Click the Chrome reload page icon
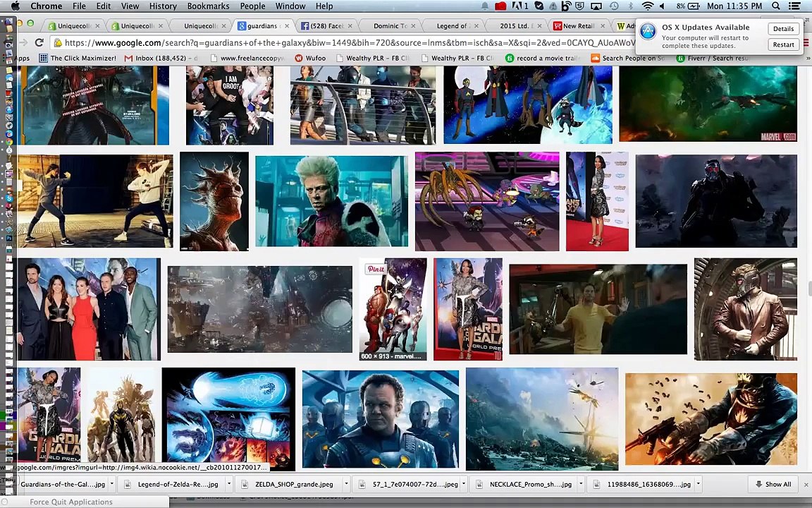Image resolution: width=812 pixels, height=508 pixels. [39, 42]
